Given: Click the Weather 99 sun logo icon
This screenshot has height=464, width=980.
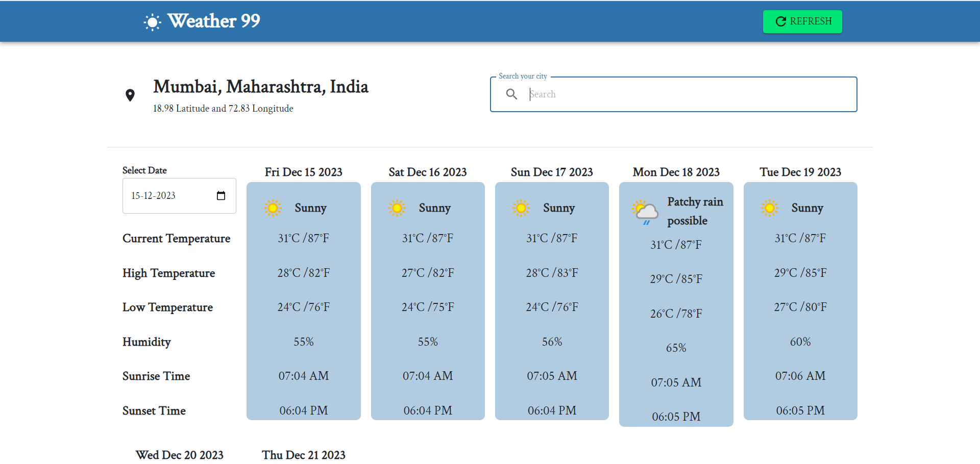Looking at the screenshot, I should [152, 21].
